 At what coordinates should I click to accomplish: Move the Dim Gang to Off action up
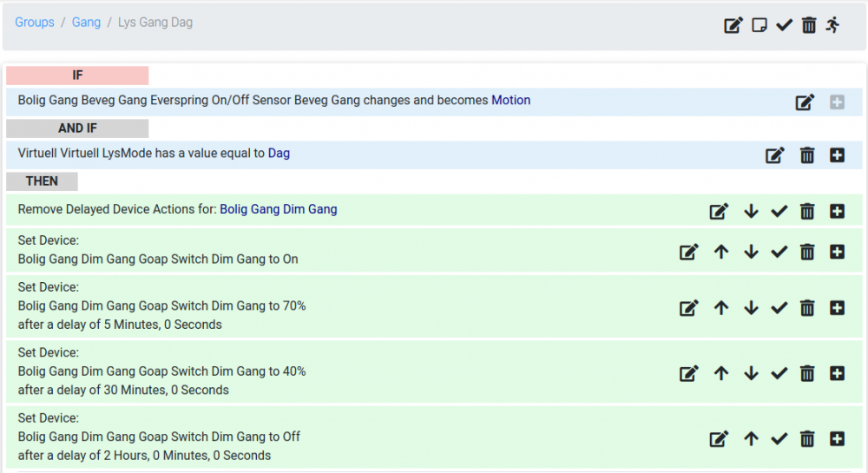click(752, 438)
